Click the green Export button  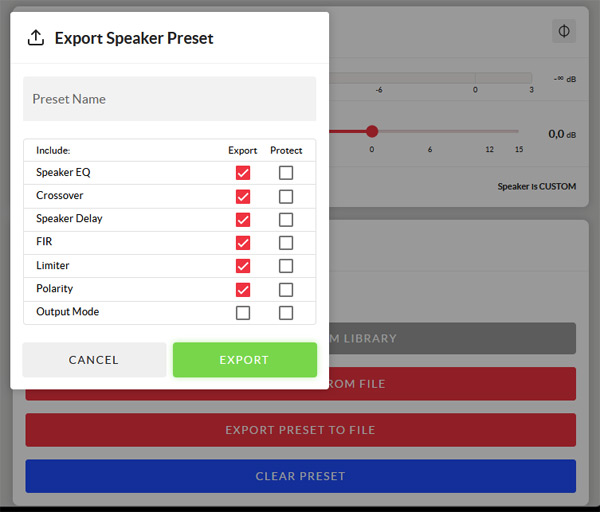click(x=244, y=360)
